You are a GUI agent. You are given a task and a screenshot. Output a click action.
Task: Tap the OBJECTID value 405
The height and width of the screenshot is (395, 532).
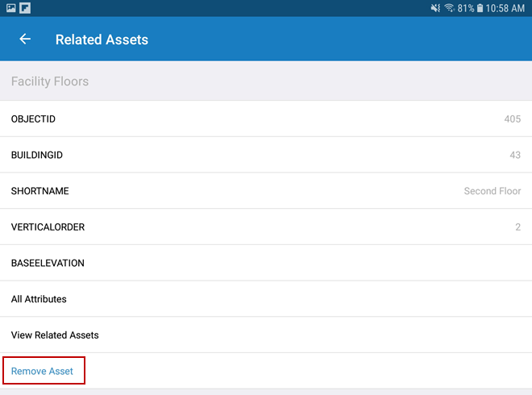click(x=512, y=119)
